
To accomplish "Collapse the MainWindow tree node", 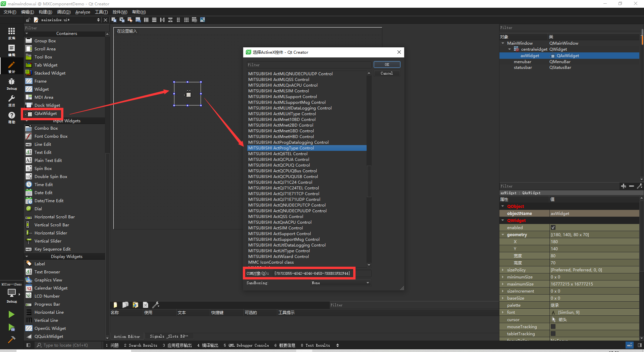I will [x=503, y=43].
